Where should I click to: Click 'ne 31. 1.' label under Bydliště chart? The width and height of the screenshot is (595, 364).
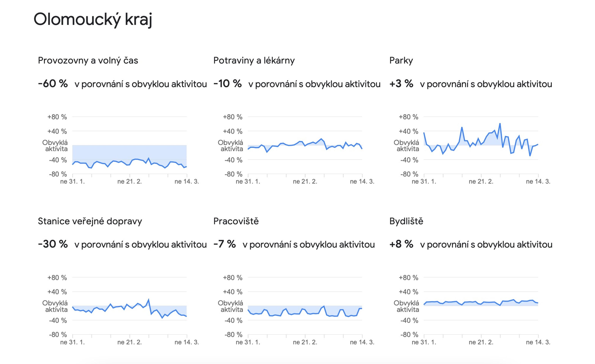[x=424, y=342]
